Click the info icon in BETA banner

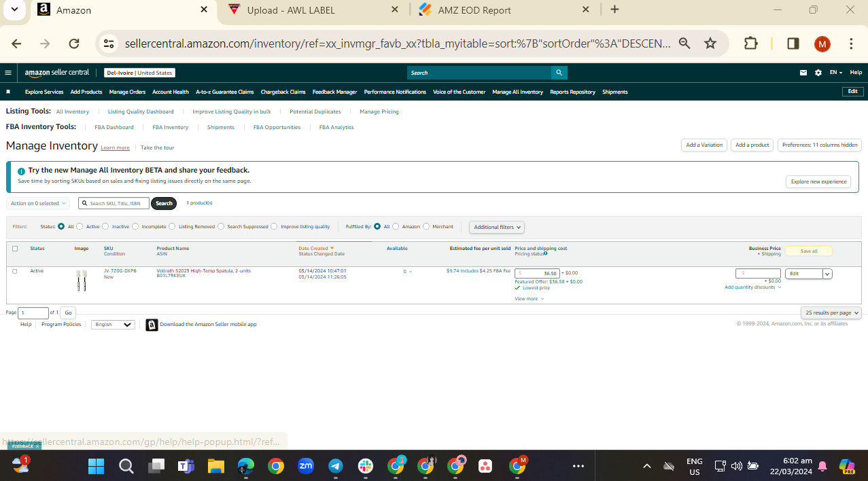tap(22, 171)
